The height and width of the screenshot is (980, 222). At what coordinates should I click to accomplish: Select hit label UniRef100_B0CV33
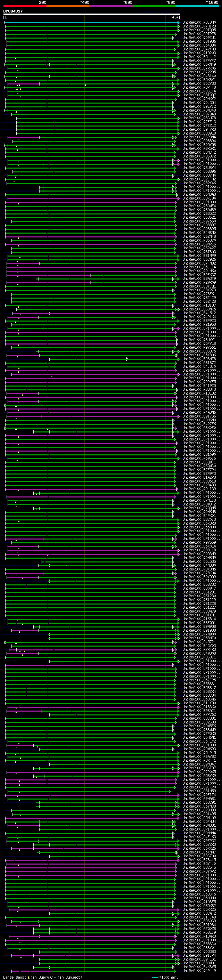(199, 84)
